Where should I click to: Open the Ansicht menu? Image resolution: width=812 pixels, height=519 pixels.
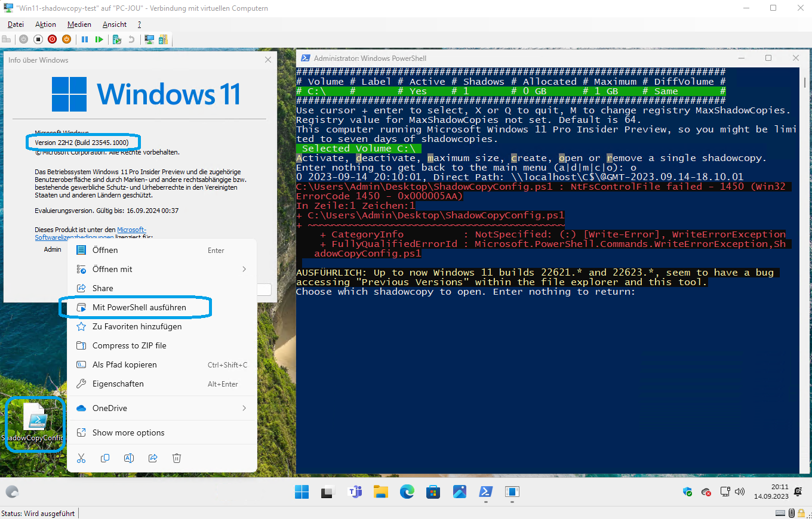[x=115, y=24]
